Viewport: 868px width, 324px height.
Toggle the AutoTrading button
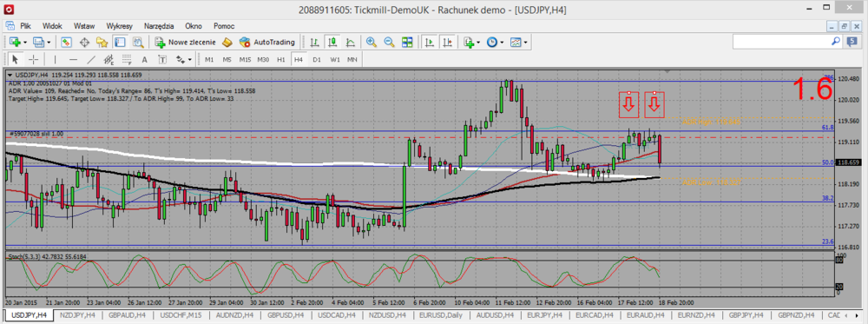[x=266, y=42]
